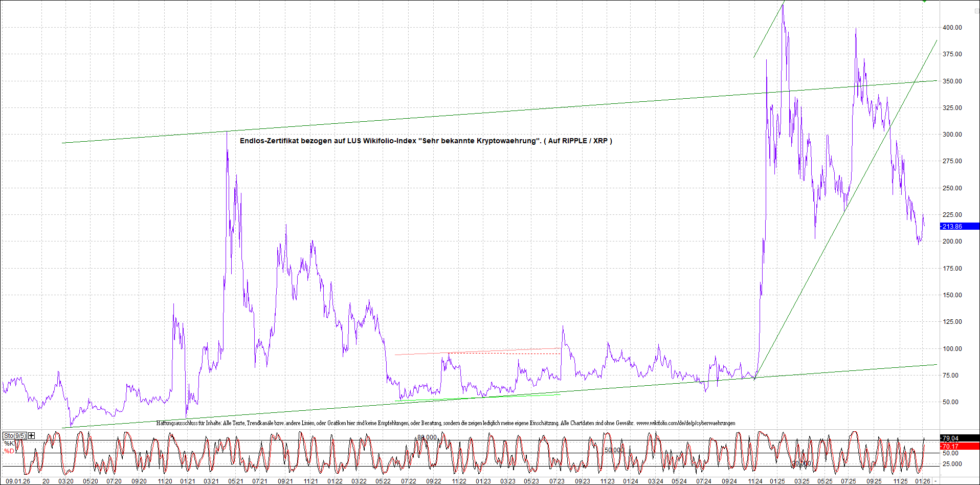Collapse the chart using top-right minus box
The width and height of the screenshot is (980, 485).
(976, 11)
